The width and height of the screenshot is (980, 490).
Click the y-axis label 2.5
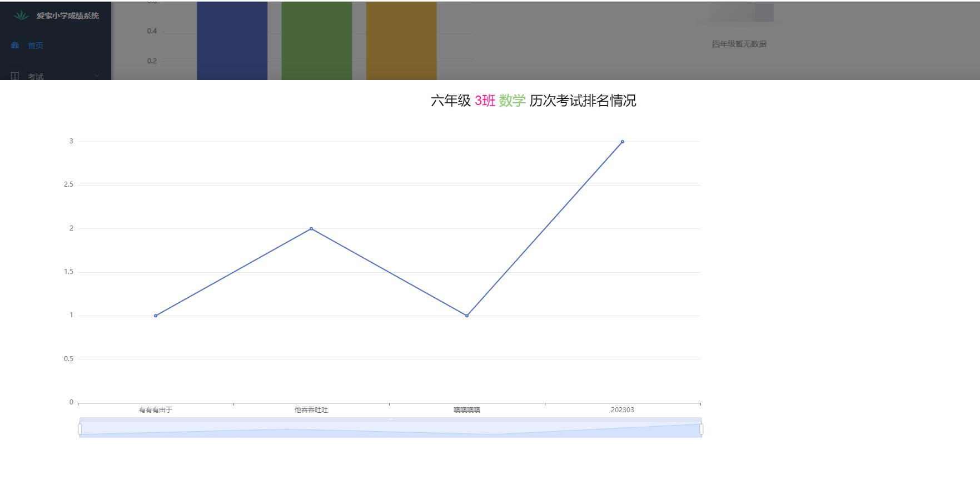tap(68, 184)
